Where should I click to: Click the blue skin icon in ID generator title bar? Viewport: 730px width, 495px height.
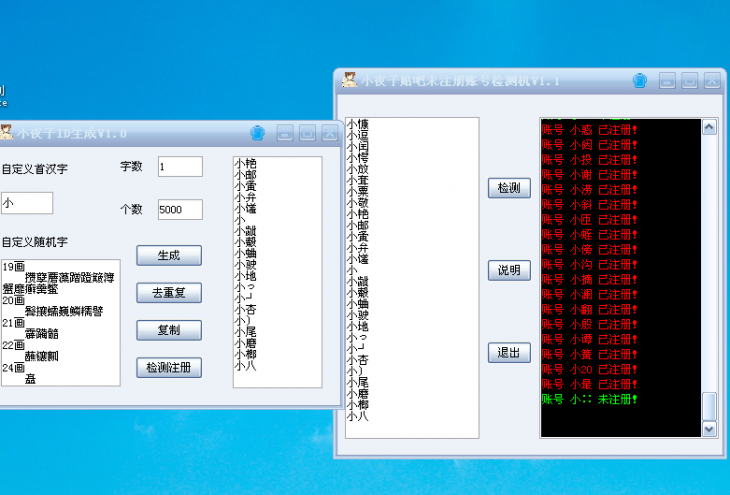point(258,132)
